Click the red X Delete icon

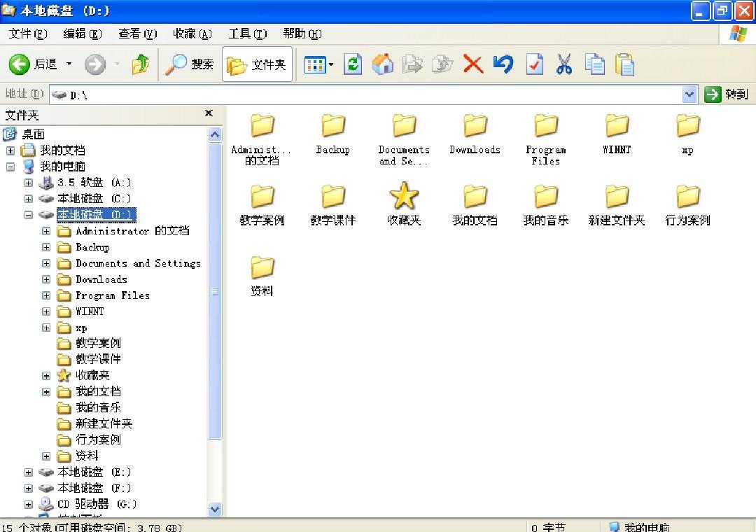(473, 64)
